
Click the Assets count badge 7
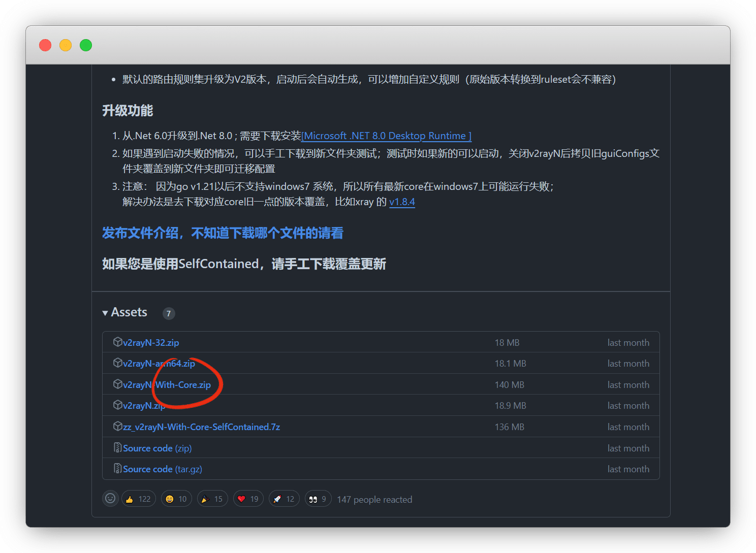pyautogui.click(x=169, y=313)
